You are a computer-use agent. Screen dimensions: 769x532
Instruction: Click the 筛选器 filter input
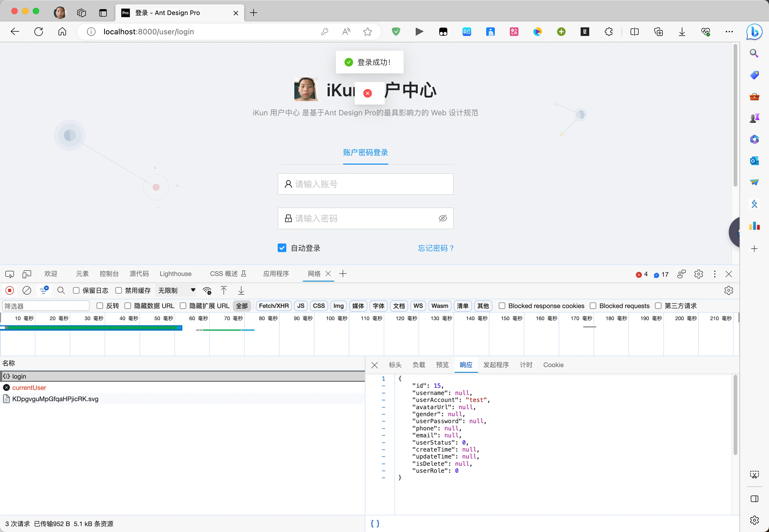pyautogui.click(x=46, y=306)
